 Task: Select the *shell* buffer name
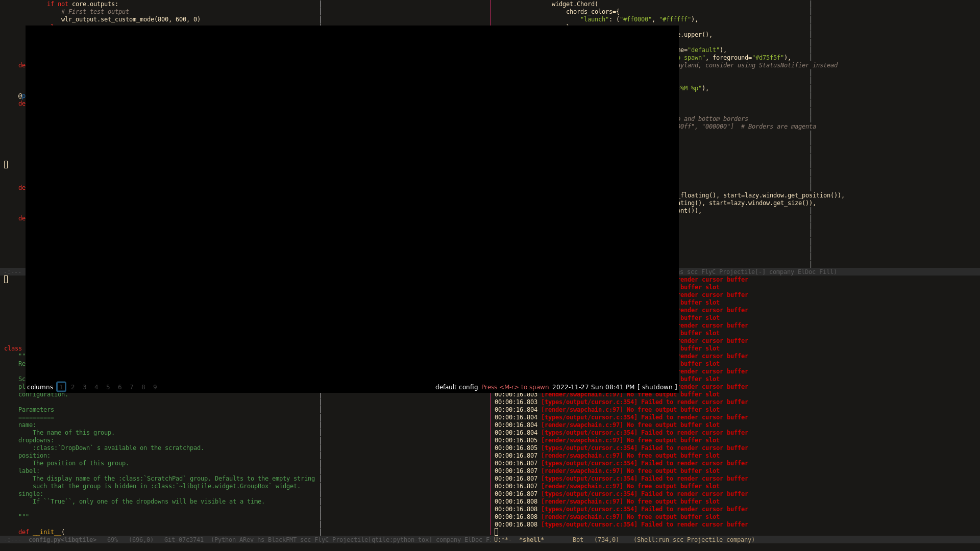click(531, 539)
